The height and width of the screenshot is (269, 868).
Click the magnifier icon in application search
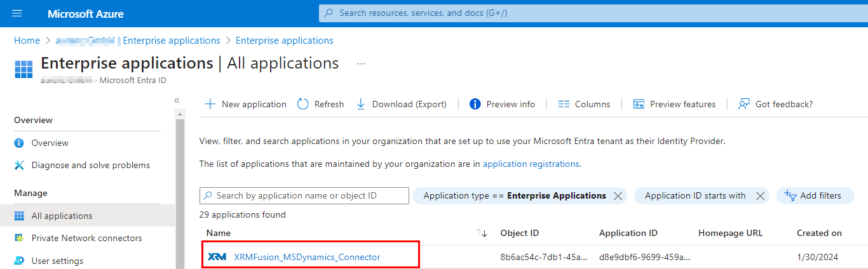click(208, 195)
